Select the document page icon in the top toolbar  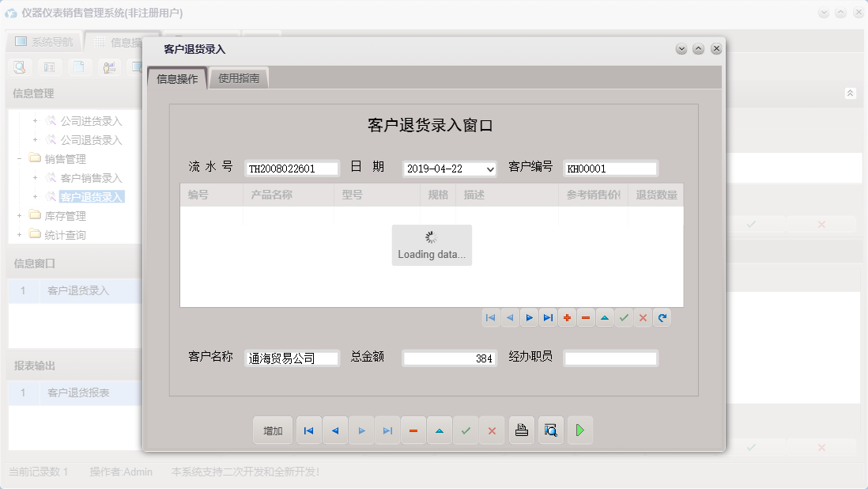click(81, 67)
